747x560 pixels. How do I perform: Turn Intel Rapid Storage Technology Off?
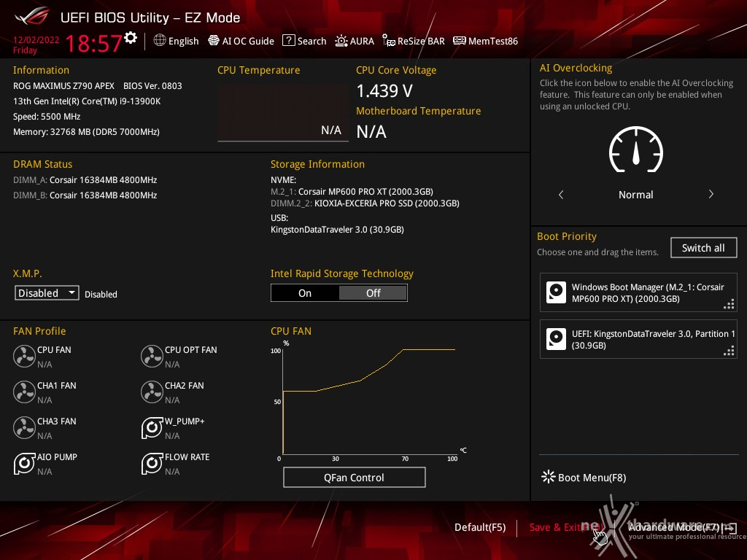coord(373,293)
